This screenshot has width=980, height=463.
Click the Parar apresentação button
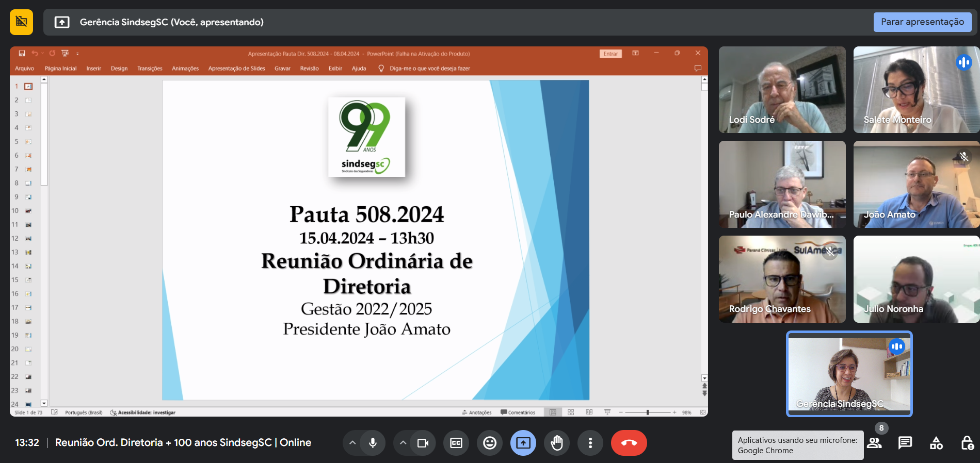[x=922, y=22]
